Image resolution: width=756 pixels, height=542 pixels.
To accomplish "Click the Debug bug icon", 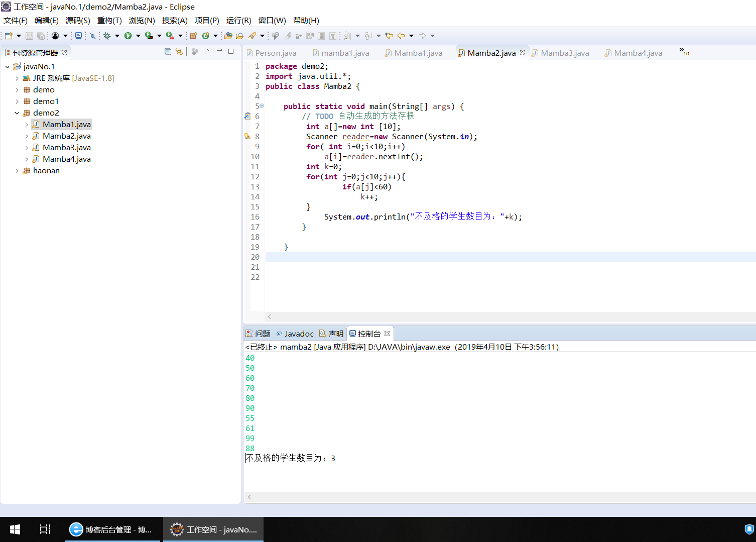I will point(107,36).
